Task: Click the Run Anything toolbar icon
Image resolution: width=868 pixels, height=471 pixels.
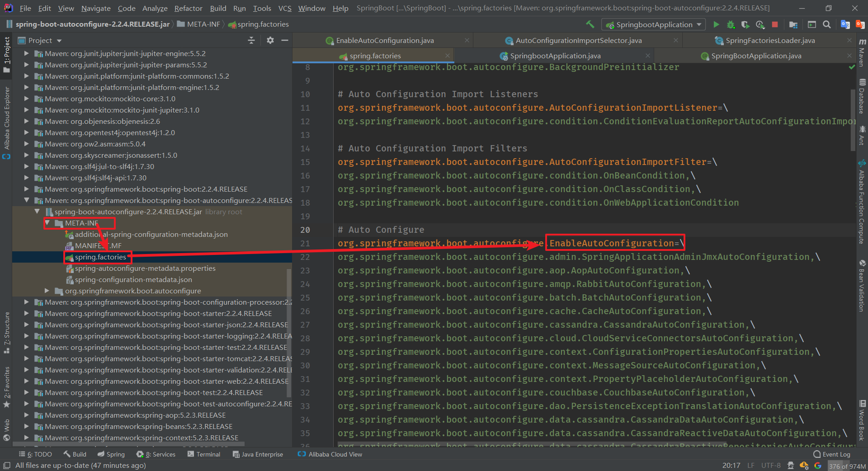Action: (812, 24)
